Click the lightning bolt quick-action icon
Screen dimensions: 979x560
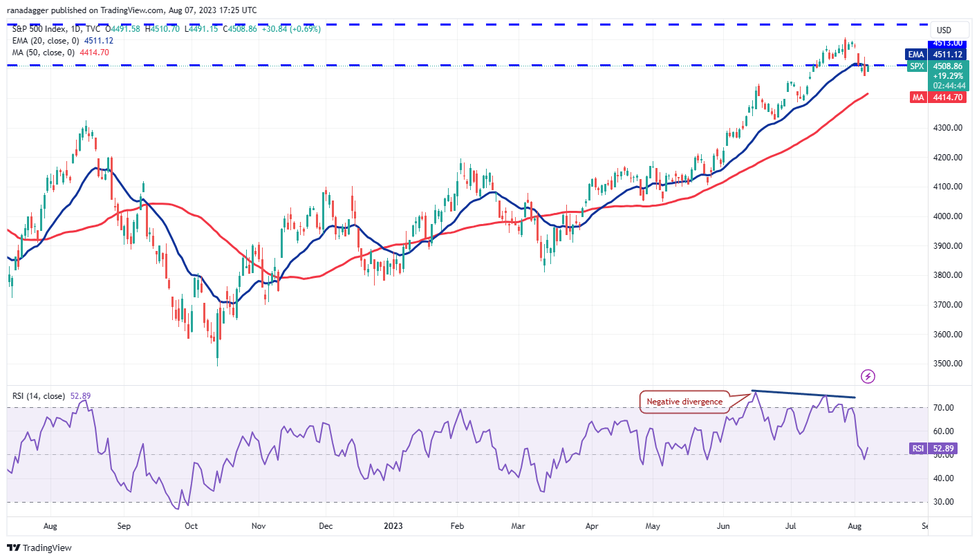(868, 375)
